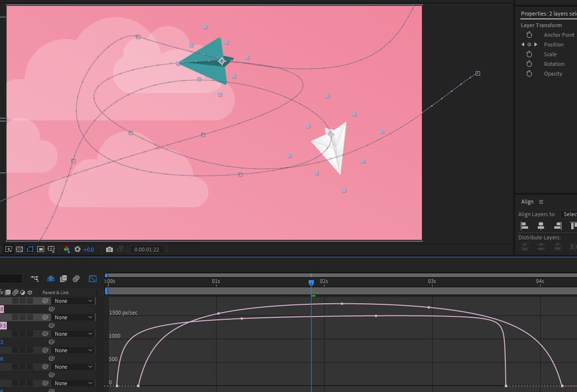Click the Motion Blur column header icon

pyautogui.click(x=15, y=292)
